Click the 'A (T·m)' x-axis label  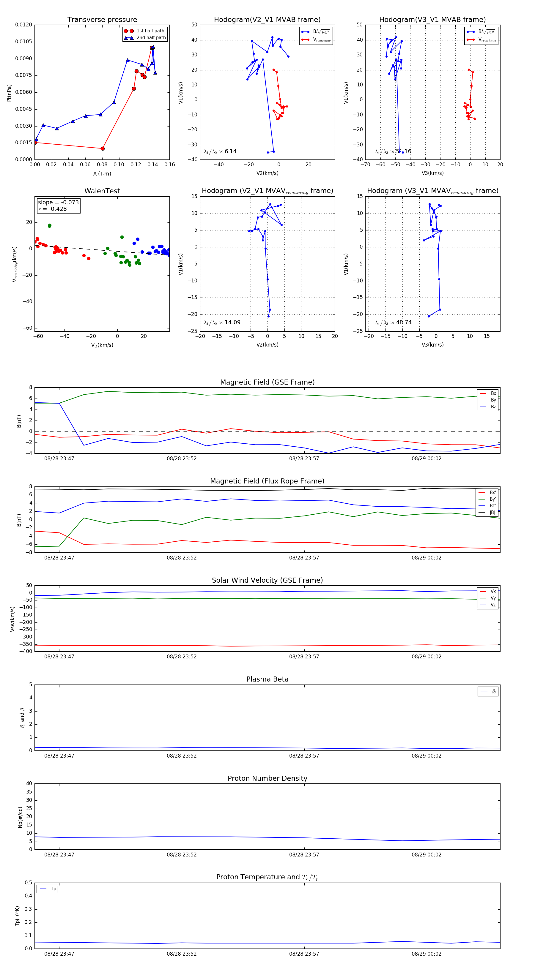(102, 173)
